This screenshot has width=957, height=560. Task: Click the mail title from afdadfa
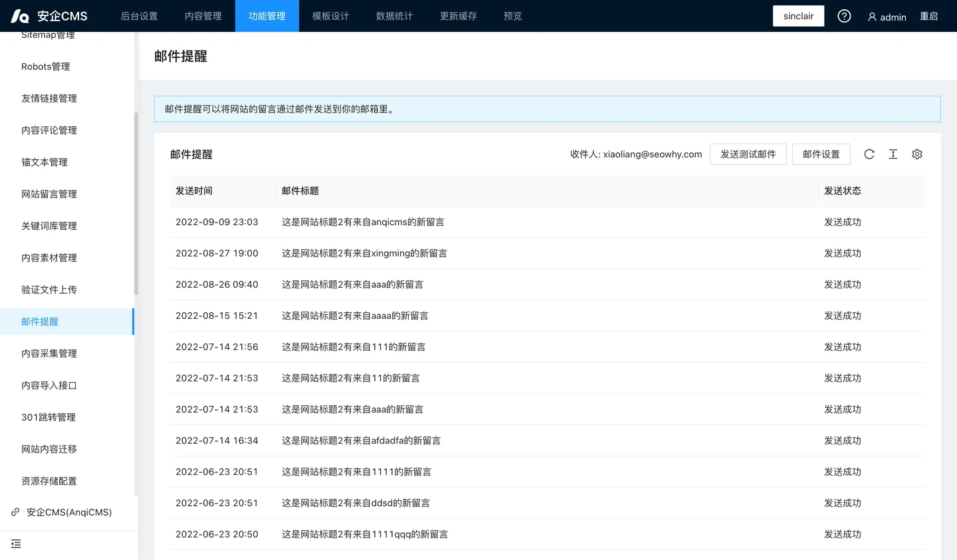tap(361, 440)
